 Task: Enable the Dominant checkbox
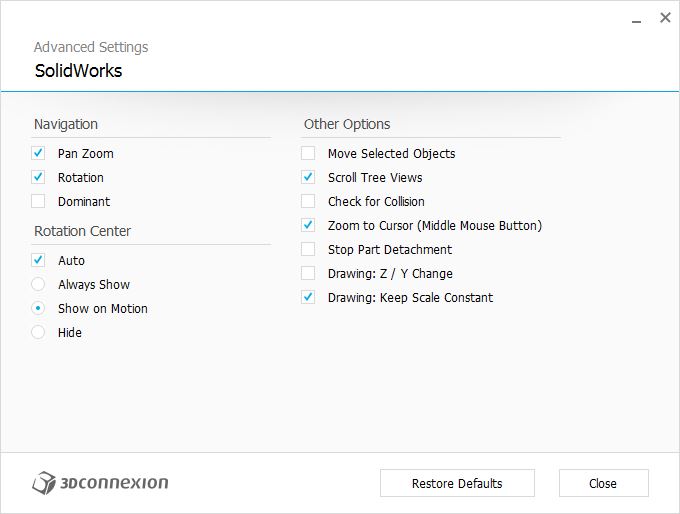click(x=38, y=201)
